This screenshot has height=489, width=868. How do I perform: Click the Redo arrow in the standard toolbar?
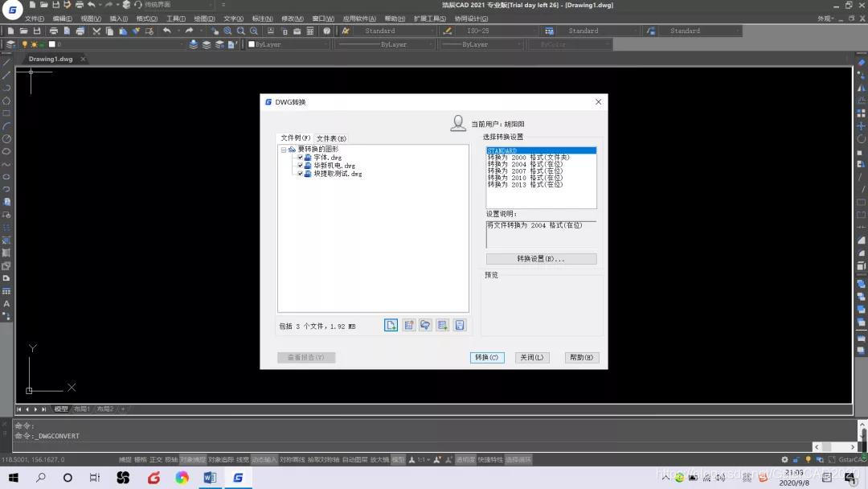pyautogui.click(x=189, y=31)
